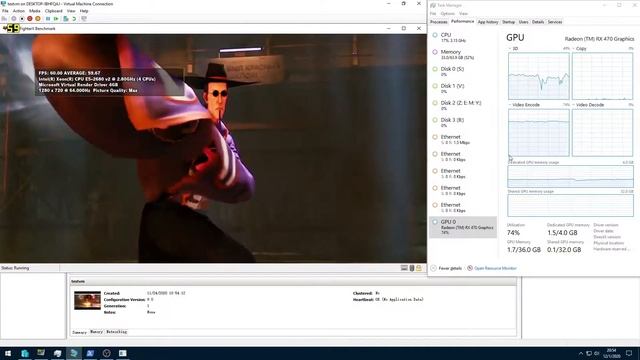This screenshot has height=360, width=640.
Task: Open the Copy engine graph dropdown
Action: (580, 49)
